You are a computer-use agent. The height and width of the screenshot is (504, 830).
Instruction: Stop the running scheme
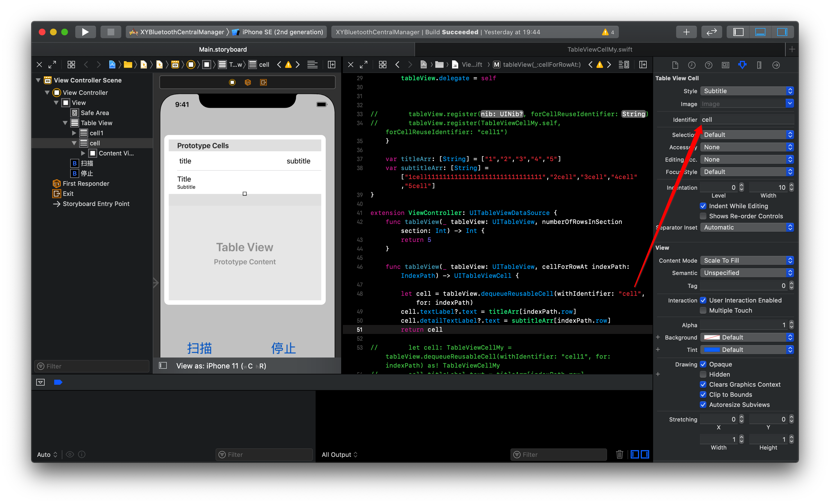coord(110,32)
